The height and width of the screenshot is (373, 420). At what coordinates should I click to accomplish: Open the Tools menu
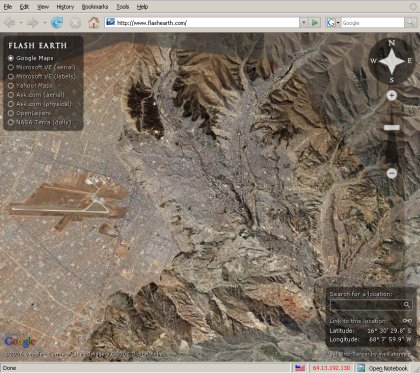[123, 7]
